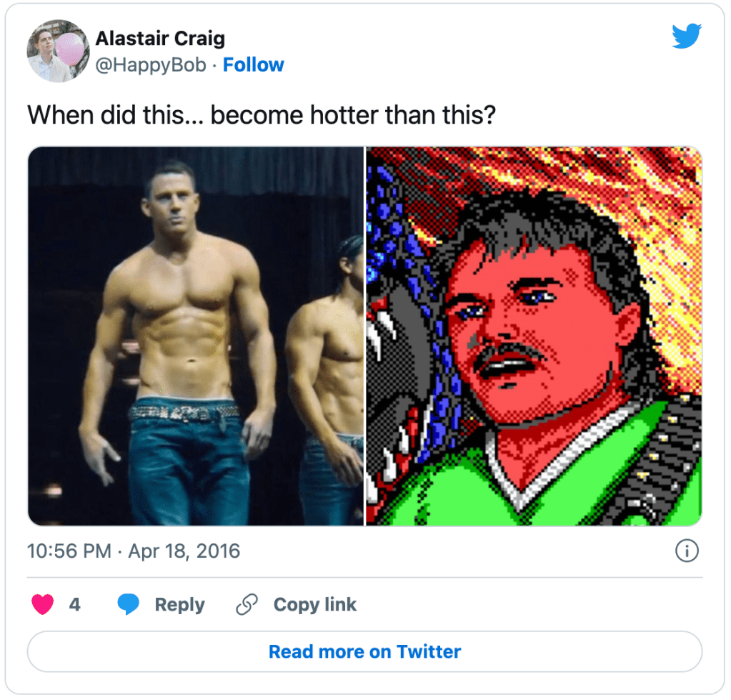Screen dimensions: 731x700
Task: Click the Reply text label
Action: 179,605
